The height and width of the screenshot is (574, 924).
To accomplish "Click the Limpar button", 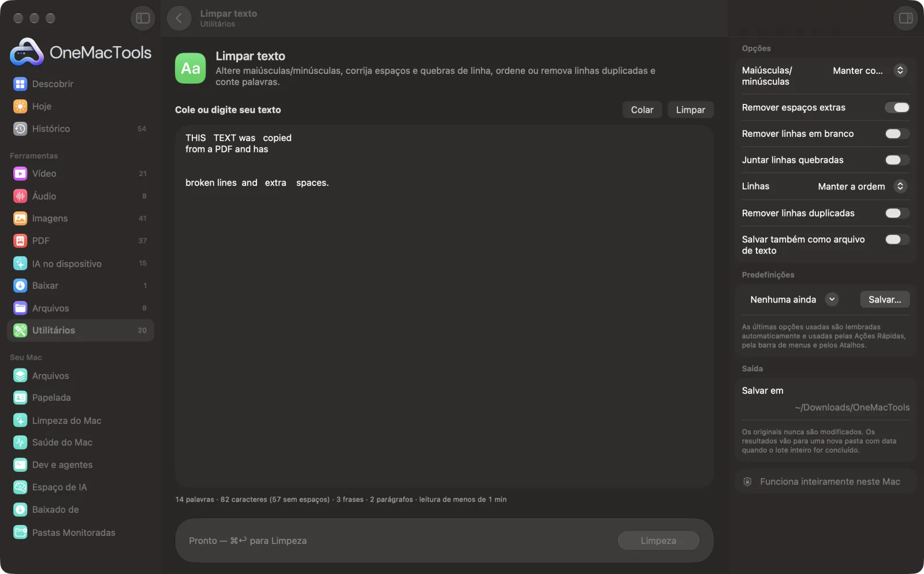I will click(691, 110).
